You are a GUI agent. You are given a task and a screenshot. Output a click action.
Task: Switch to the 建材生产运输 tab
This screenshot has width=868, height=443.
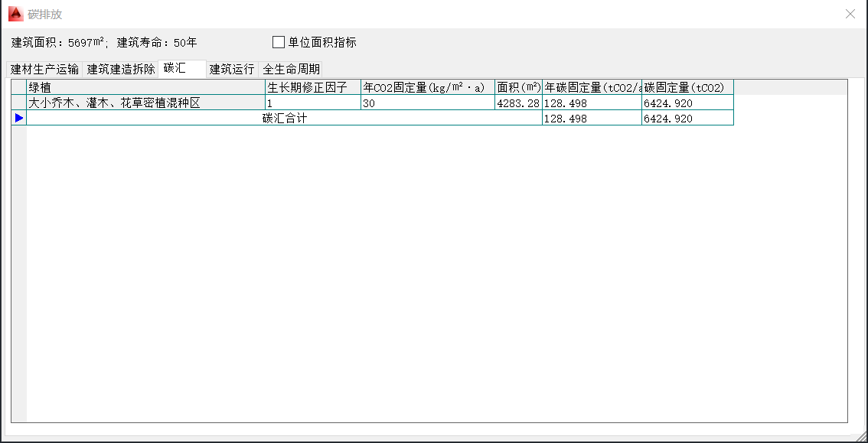[x=44, y=69]
